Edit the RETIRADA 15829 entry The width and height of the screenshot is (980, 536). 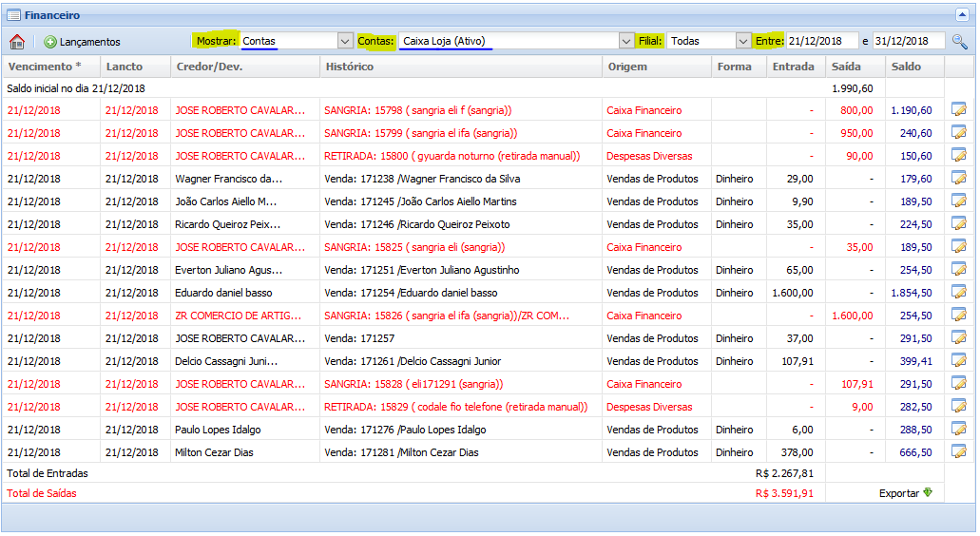(x=959, y=406)
